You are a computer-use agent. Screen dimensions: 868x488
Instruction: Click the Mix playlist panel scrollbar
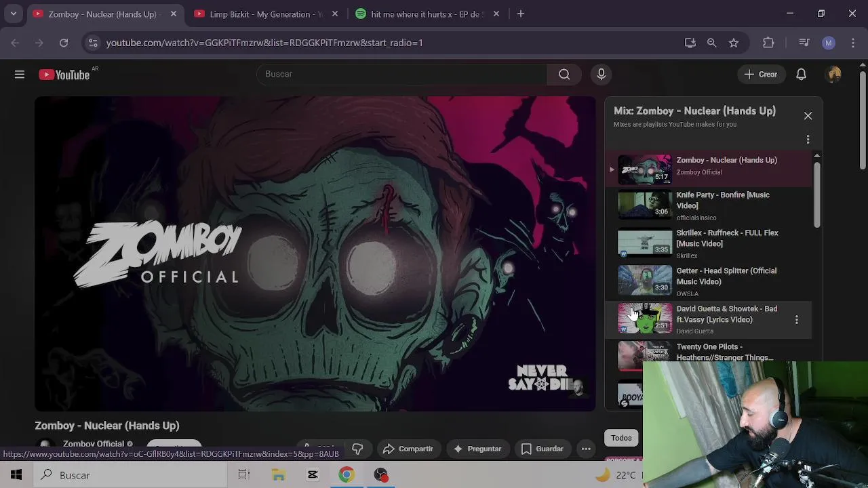817,197
